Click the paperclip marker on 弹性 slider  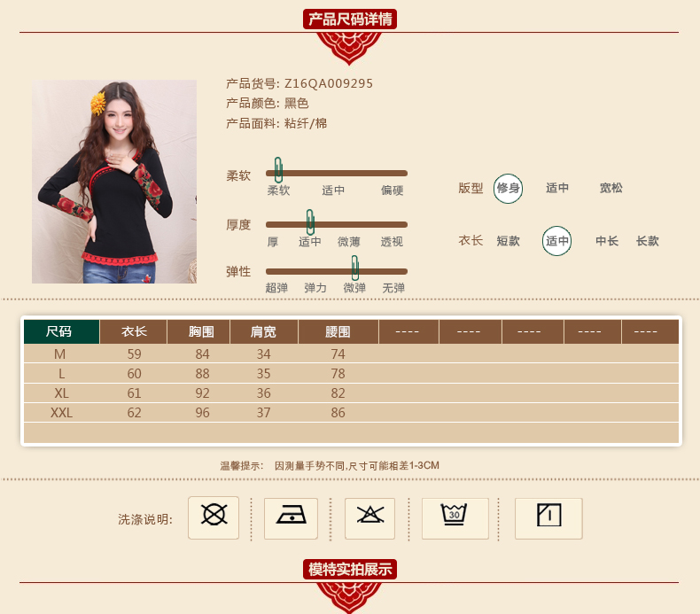354,268
